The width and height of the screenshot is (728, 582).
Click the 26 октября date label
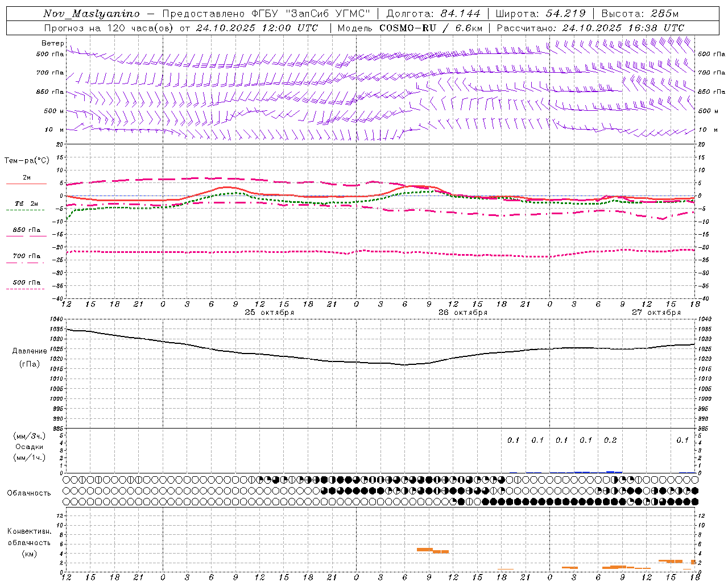[463, 313]
